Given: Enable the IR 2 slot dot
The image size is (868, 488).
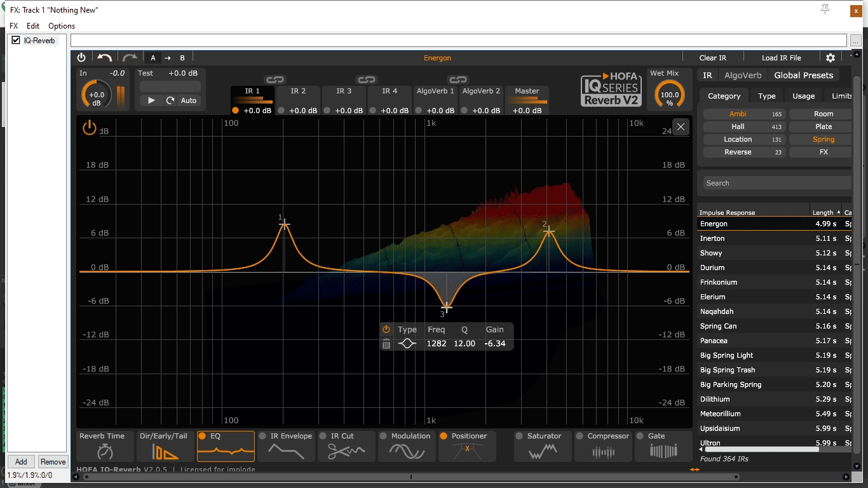Looking at the screenshot, I should click(281, 110).
